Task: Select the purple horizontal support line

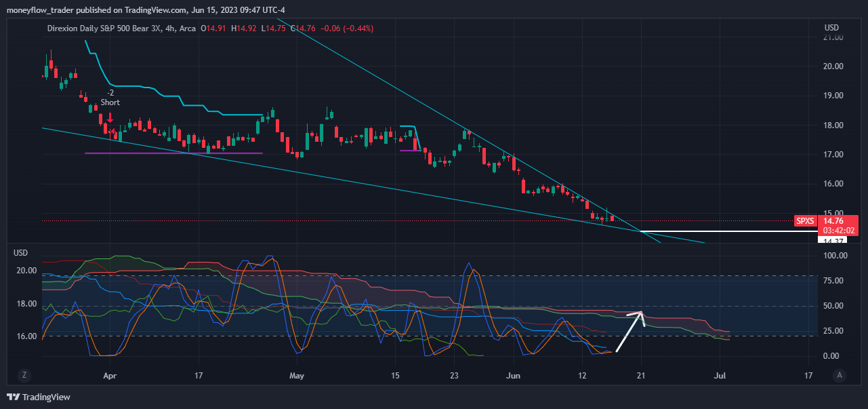Action: click(173, 153)
